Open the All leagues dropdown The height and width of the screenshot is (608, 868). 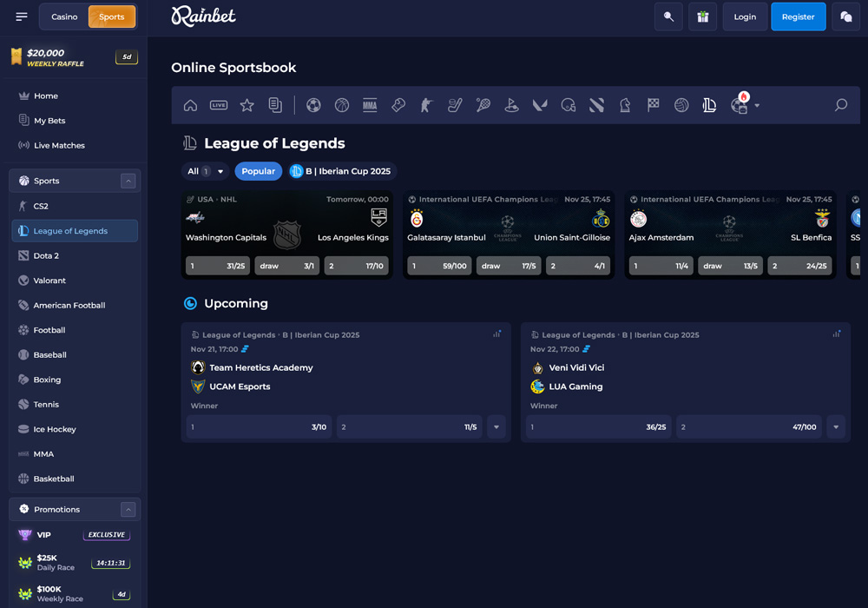click(205, 171)
